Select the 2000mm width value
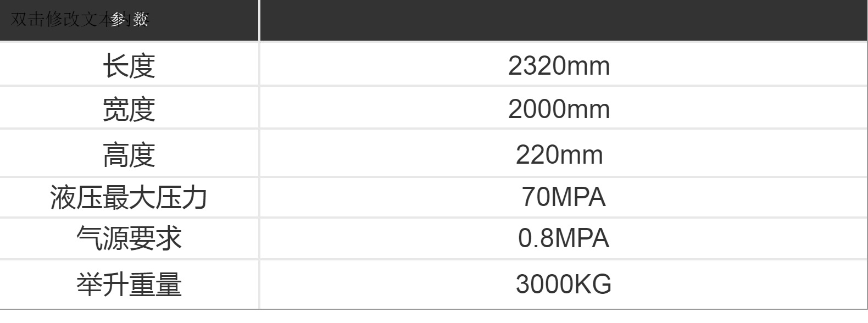868x323 pixels. (559, 109)
